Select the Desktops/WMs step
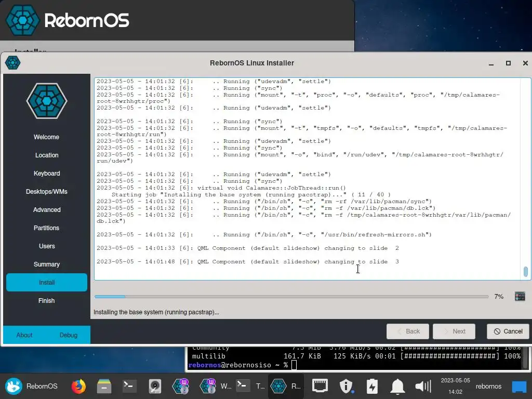 46,192
